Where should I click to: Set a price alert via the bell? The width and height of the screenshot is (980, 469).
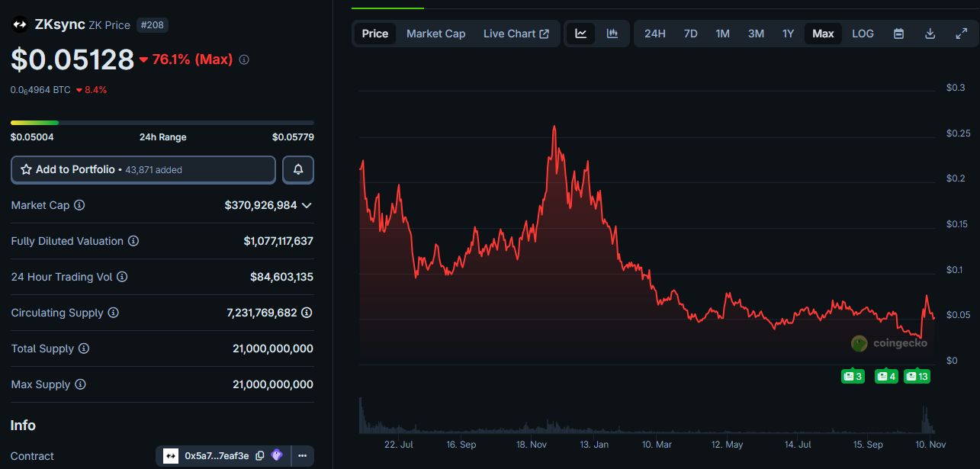(x=297, y=169)
